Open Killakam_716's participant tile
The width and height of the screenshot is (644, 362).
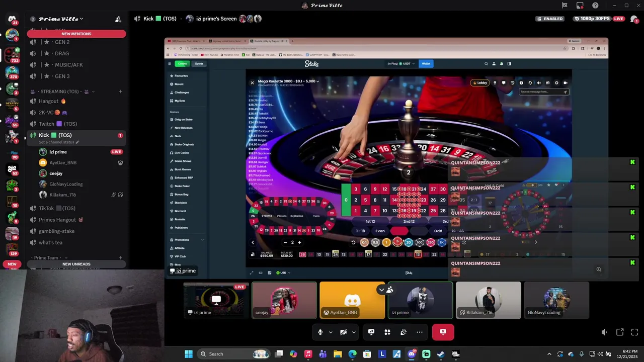pos(489,300)
